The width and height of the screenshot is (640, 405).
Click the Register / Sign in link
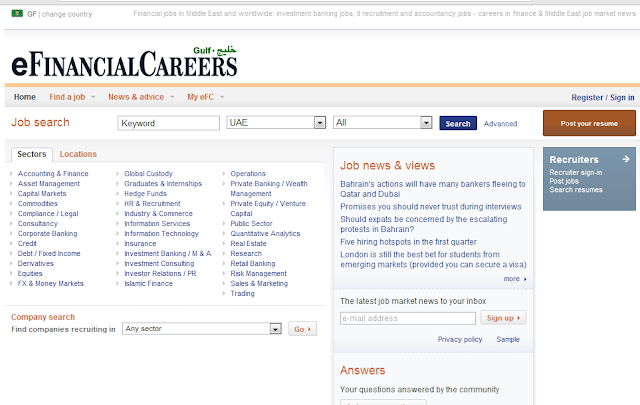click(603, 98)
